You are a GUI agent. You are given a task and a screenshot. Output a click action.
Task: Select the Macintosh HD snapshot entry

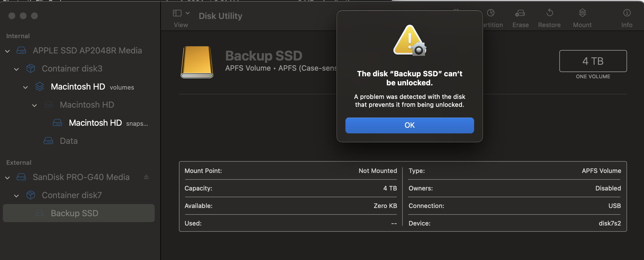coord(95,123)
